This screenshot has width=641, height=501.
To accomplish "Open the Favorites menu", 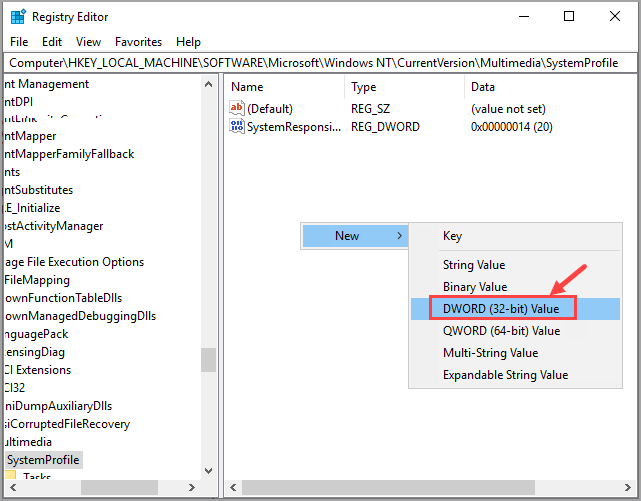I will (138, 42).
